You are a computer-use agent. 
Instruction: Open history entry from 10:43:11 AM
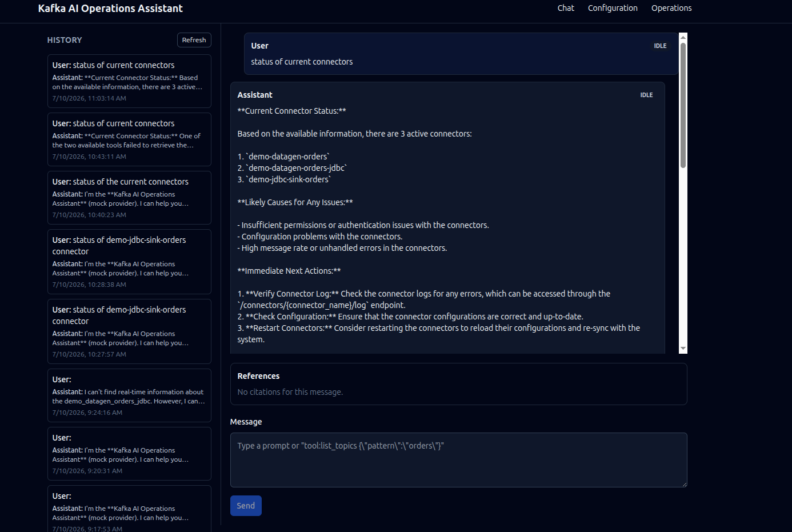click(x=129, y=139)
